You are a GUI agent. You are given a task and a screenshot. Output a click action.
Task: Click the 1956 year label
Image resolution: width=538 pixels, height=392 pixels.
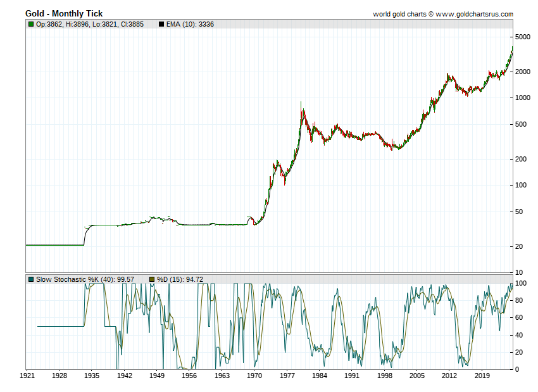(x=189, y=376)
